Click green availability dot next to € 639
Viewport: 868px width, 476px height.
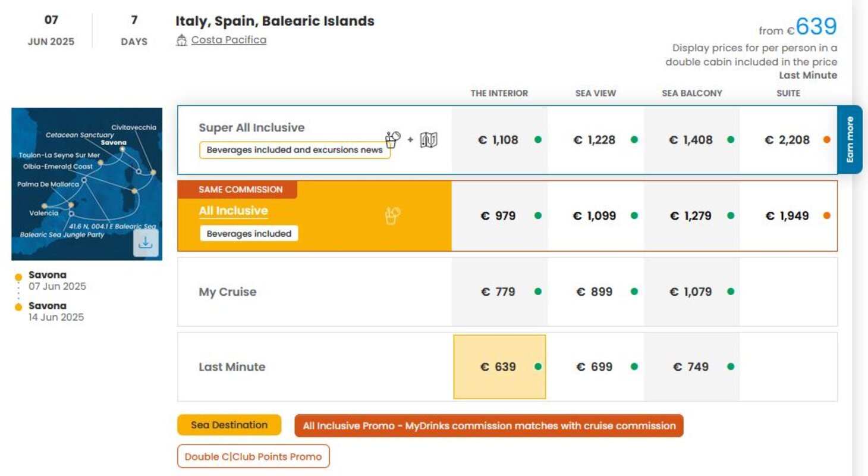(538, 367)
